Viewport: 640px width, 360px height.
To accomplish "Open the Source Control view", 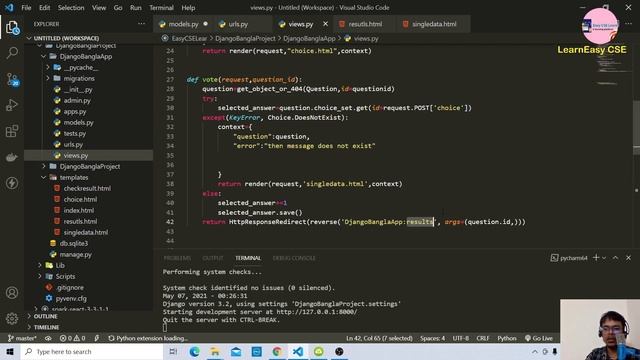I will (12, 79).
